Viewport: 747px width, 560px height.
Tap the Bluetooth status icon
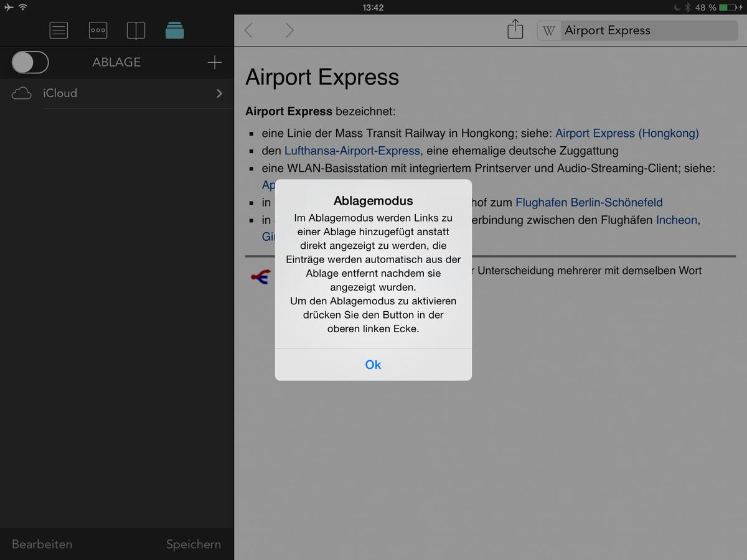click(688, 7)
